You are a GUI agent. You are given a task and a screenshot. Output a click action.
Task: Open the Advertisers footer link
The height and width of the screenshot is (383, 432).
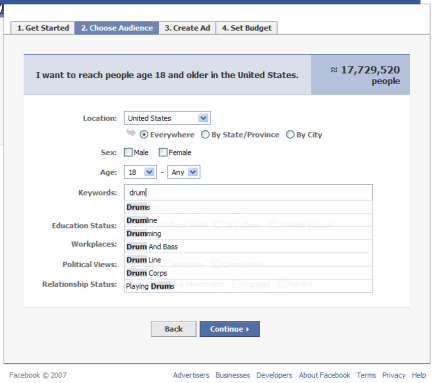(x=191, y=375)
